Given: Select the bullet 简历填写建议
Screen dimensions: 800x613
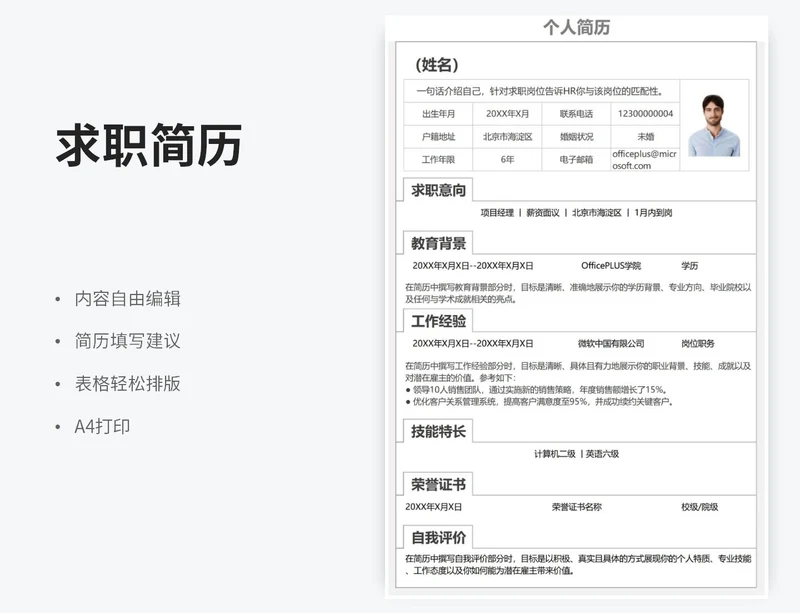Looking at the screenshot, I should 128,341.
